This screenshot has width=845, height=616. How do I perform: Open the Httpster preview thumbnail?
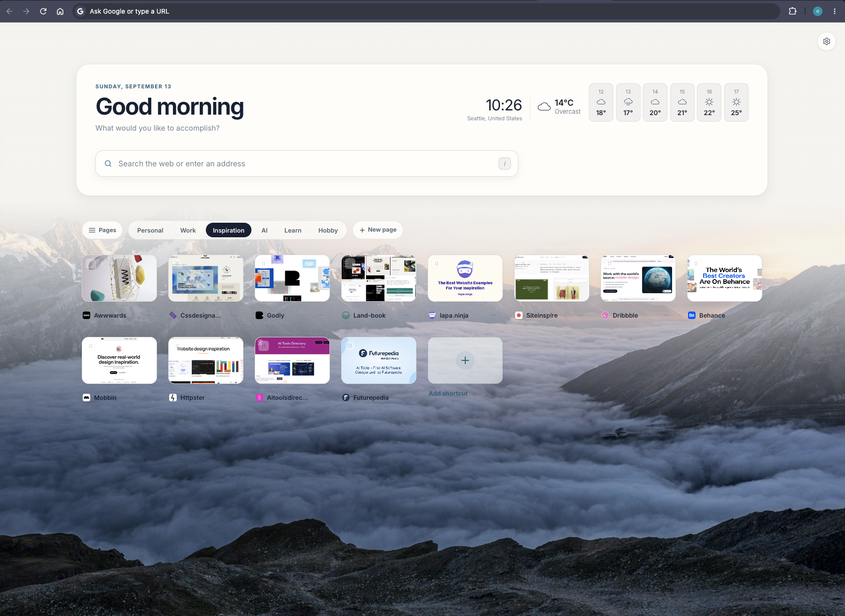206,360
